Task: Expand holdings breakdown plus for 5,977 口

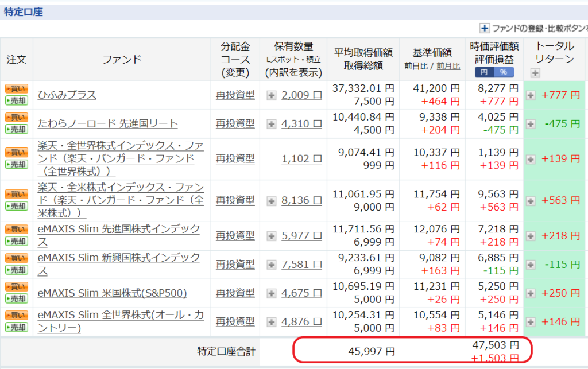Action: coord(272,236)
